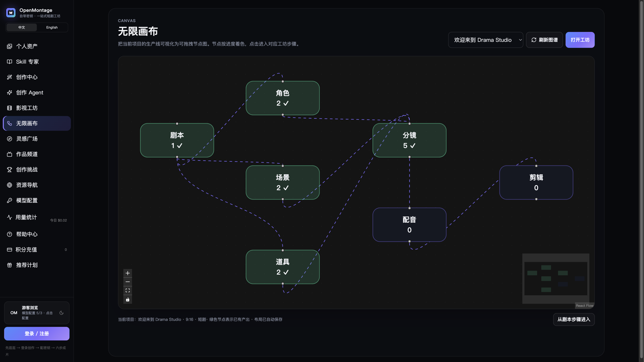644x362 pixels.
Task: Open 影视工坊 in the sidebar
Action: click(x=37, y=108)
